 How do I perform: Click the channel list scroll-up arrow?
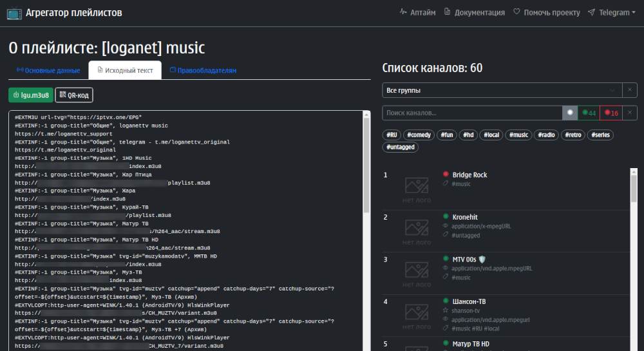tap(634, 171)
